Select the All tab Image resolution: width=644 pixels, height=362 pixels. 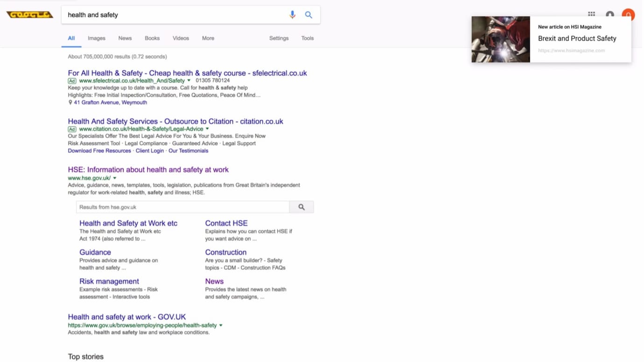tap(71, 38)
